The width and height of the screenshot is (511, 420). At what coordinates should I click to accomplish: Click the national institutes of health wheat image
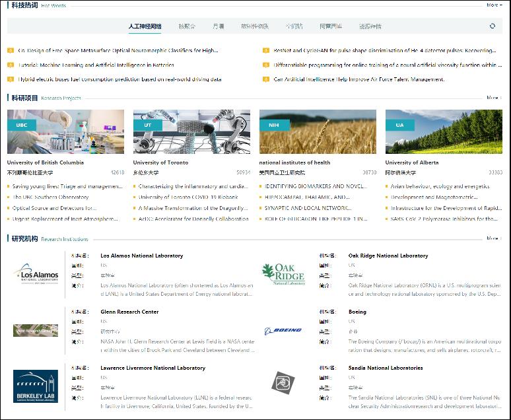click(318, 131)
